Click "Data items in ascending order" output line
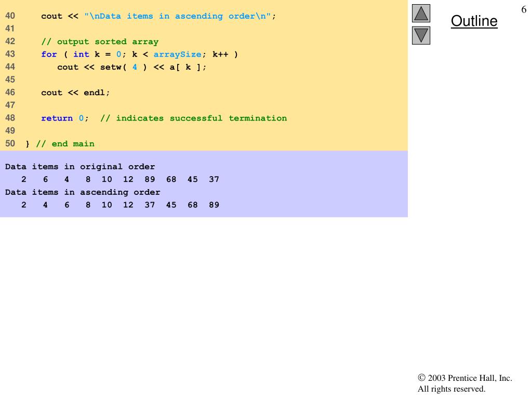This screenshot has width=532, height=399. coord(83,192)
